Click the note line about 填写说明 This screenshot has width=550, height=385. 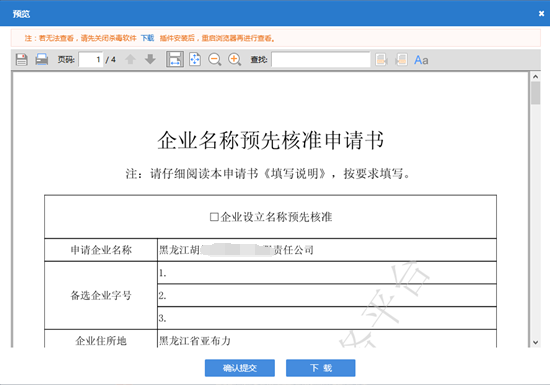pos(268,173)
